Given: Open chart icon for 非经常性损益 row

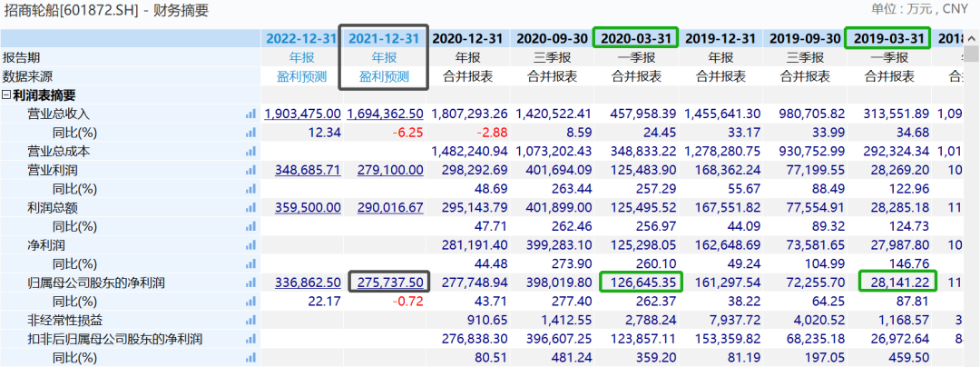Looking at the screenshot, I should [x=251, y=321].
